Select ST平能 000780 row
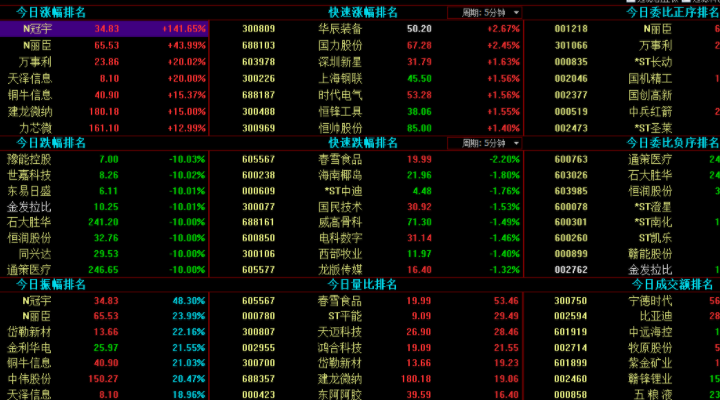720x400 pixels. coord(366,316)
